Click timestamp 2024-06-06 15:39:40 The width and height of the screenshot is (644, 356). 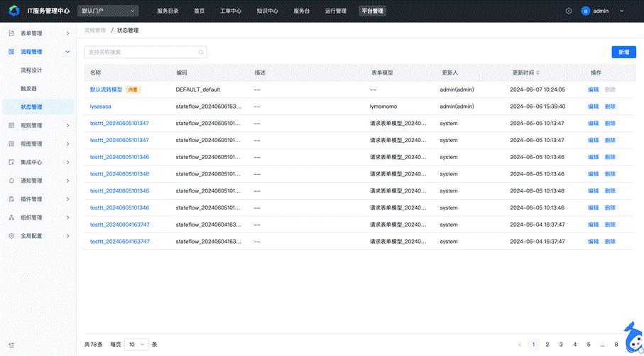(537, 107)
